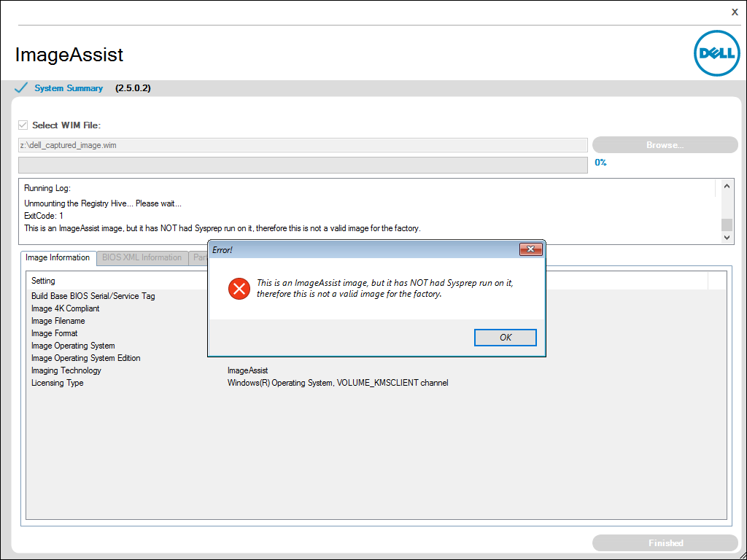
Task: Click the running log scroll up arrow
Action: tap(727, 186)
